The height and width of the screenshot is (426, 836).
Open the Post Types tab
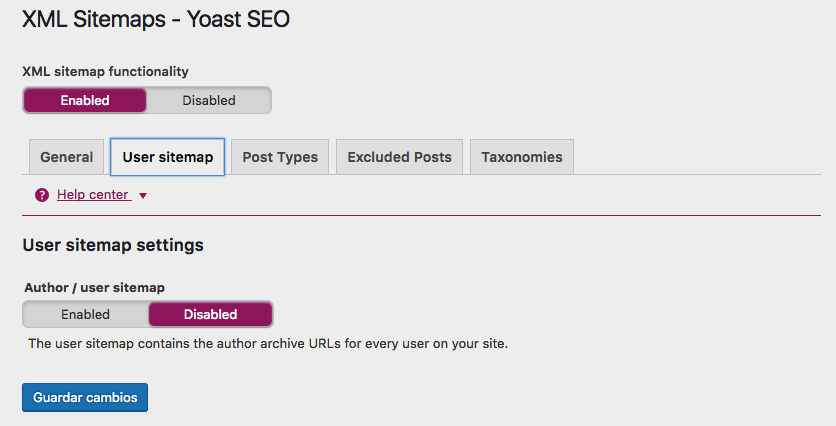coord(280,157)
